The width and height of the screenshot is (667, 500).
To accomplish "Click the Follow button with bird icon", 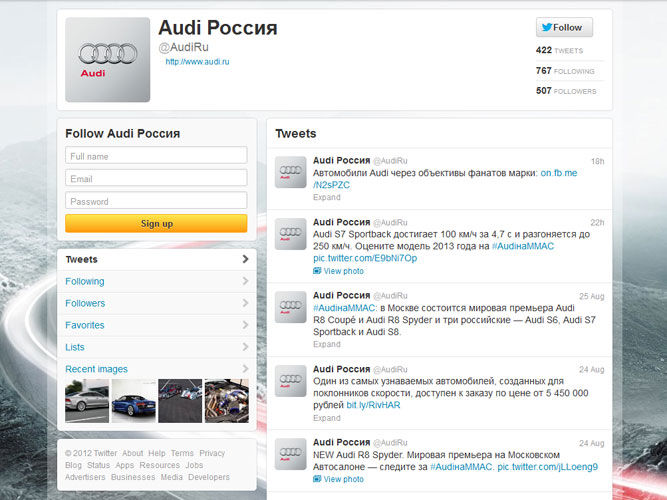I will point(564,27).
